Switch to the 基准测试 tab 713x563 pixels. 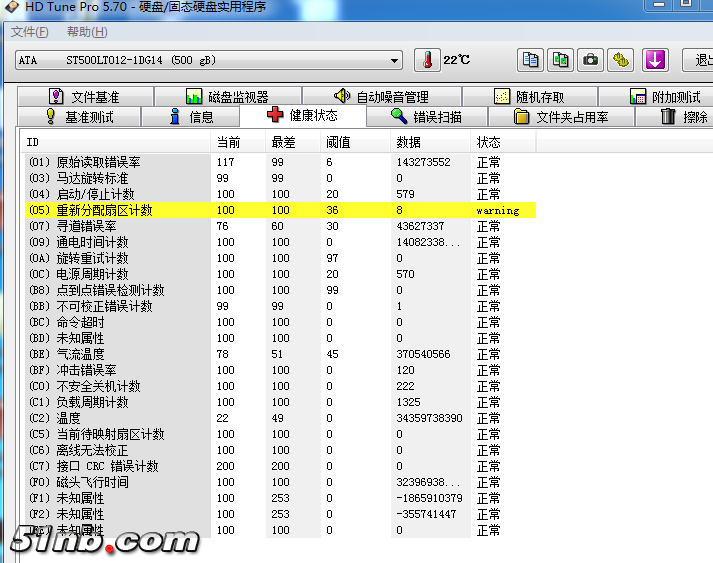[78, 117]
